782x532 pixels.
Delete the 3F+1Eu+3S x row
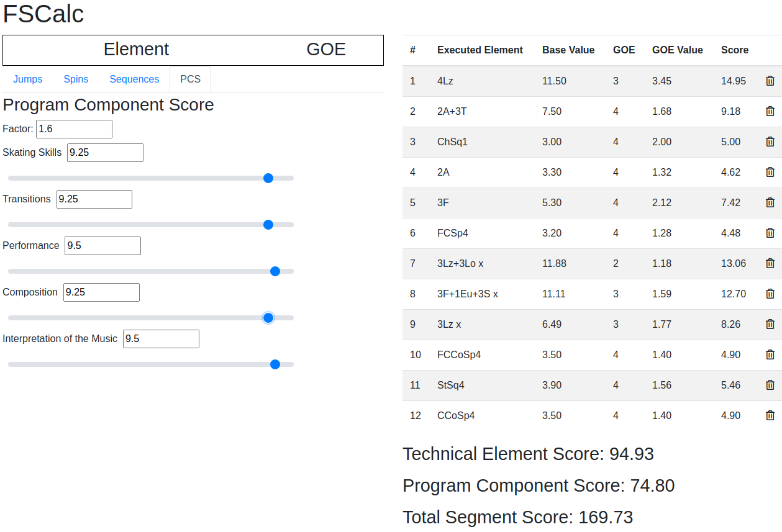[770, 294]
